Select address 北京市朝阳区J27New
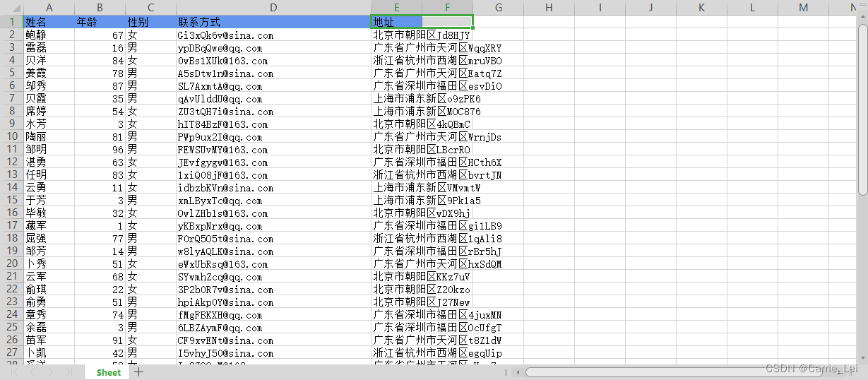The height and width of the screenshot is (380, 868). point(422,302)
